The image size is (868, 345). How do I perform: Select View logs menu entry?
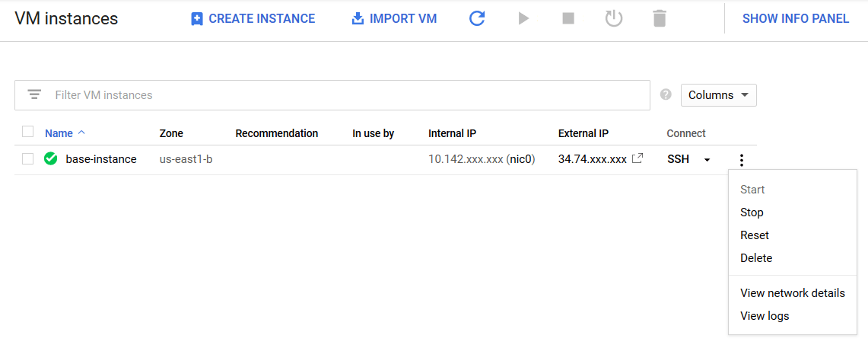pyautogui.click(x=765, y=316)
